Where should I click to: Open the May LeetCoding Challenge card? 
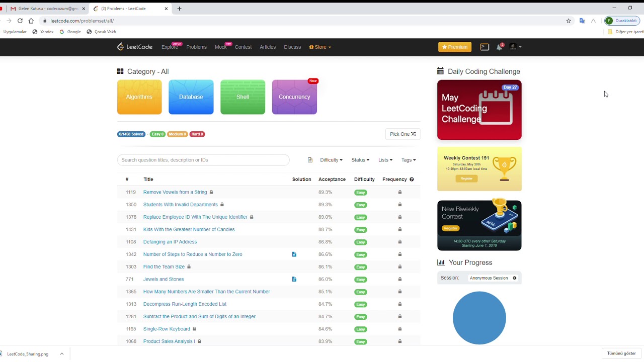click(479, 110)
